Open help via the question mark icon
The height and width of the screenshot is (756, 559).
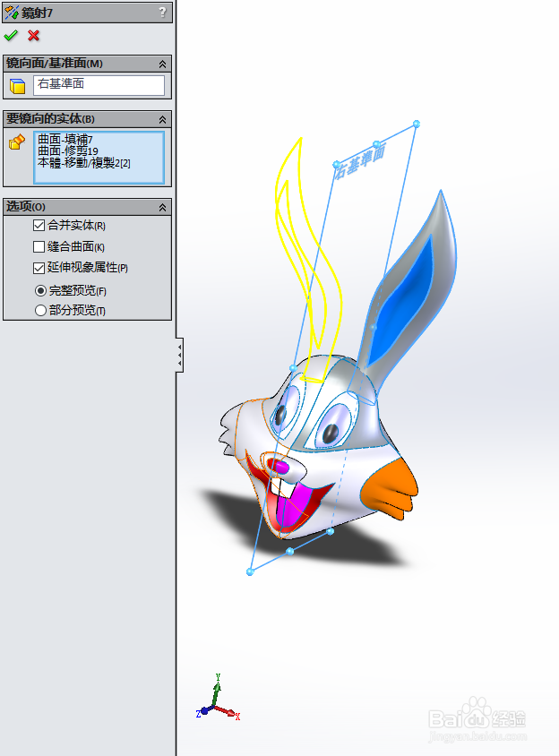click(x=162, y=12)
